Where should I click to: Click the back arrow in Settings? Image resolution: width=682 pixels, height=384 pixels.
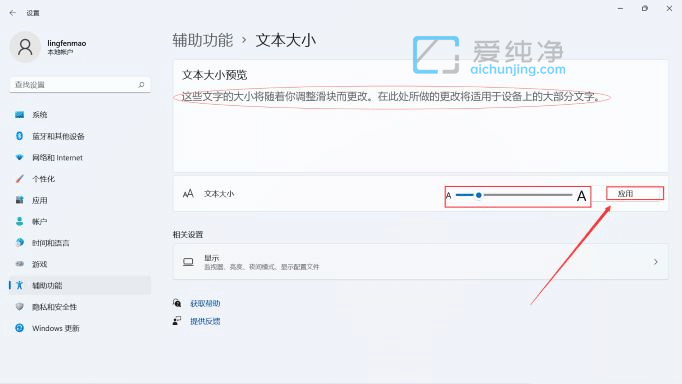13,13
